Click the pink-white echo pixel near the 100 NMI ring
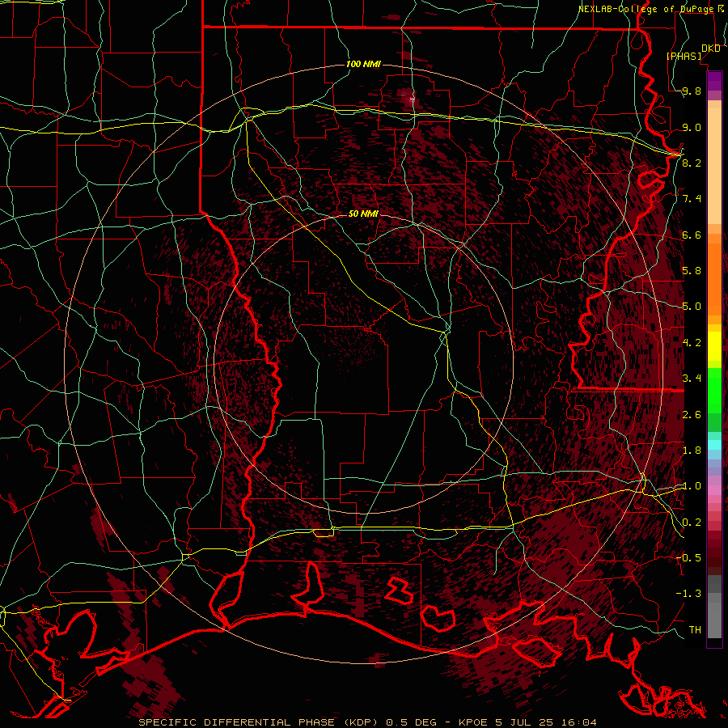The width and height of the screenshot is (728, 728). point(412,99)
